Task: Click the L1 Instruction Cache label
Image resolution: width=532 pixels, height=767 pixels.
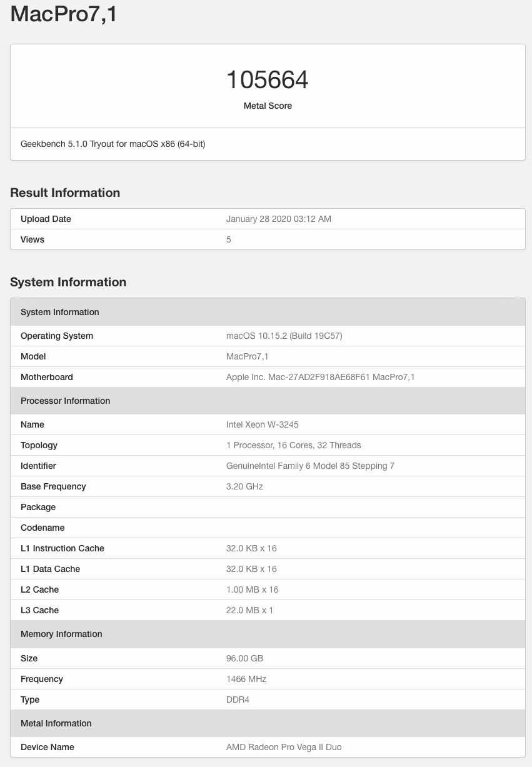Action: (63, 548)
